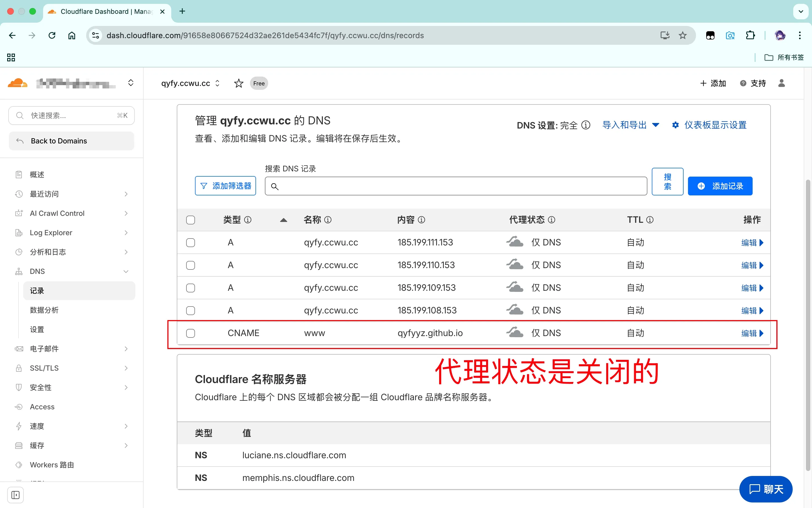812x508 pixels.
Task: Click proxy cloud icon on CNAME row
Action: (x=515, y=332)
